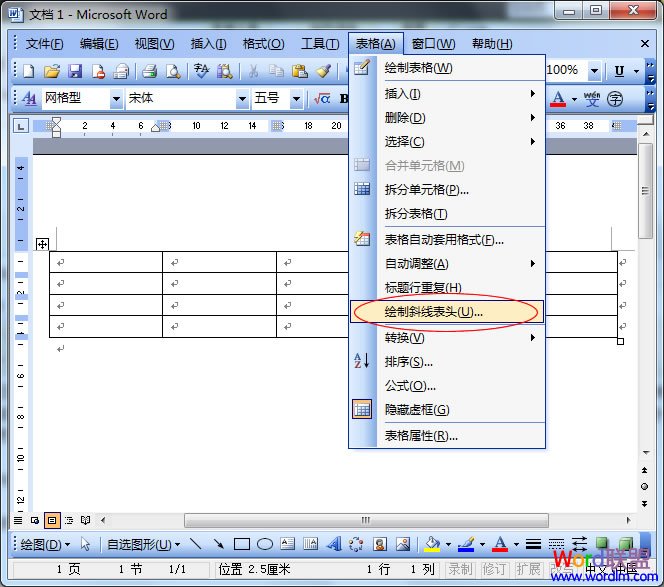The height and width of the screenshot is (587, 664).
Task: Select the Format Painter brush icon
Action: click(x=324, y=71)
